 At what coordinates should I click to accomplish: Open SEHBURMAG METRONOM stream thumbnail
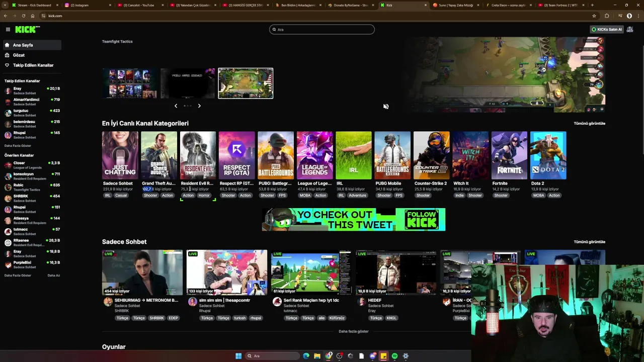click(142, 273)
